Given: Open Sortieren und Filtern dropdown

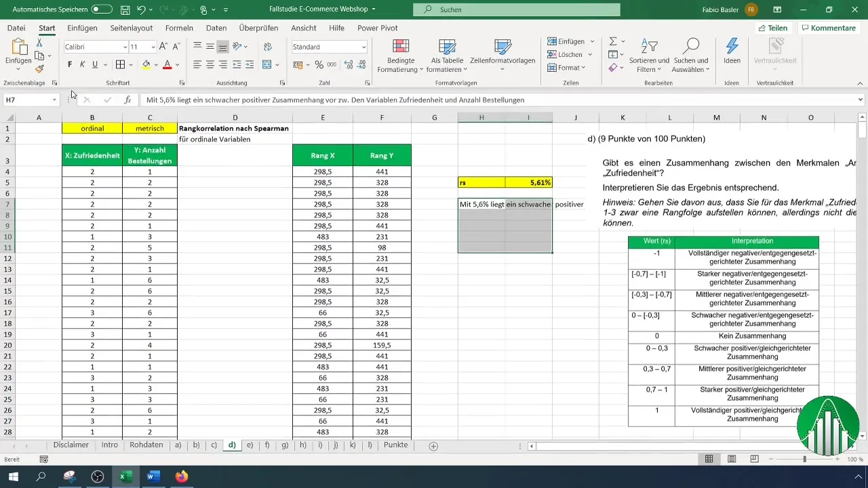Looking at the screenshot, I should click(x=649, y=54).
